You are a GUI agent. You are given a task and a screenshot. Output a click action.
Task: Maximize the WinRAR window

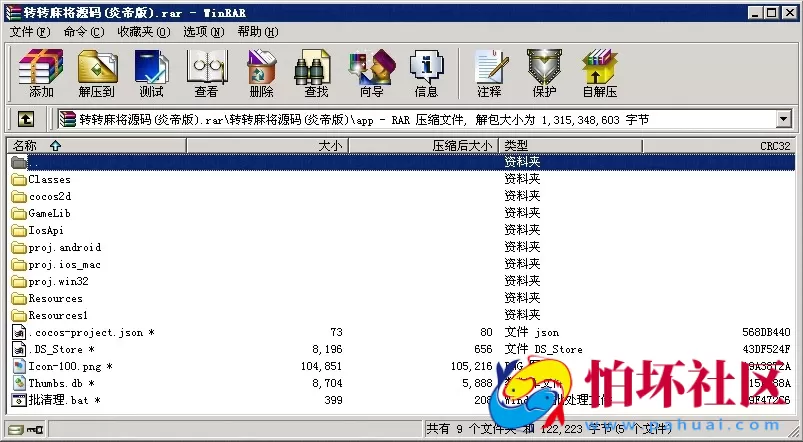click(771, 12)
